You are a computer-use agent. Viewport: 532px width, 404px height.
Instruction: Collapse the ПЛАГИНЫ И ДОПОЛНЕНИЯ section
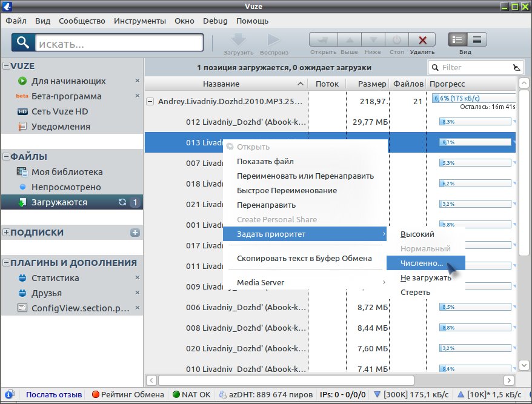point(6,262)
